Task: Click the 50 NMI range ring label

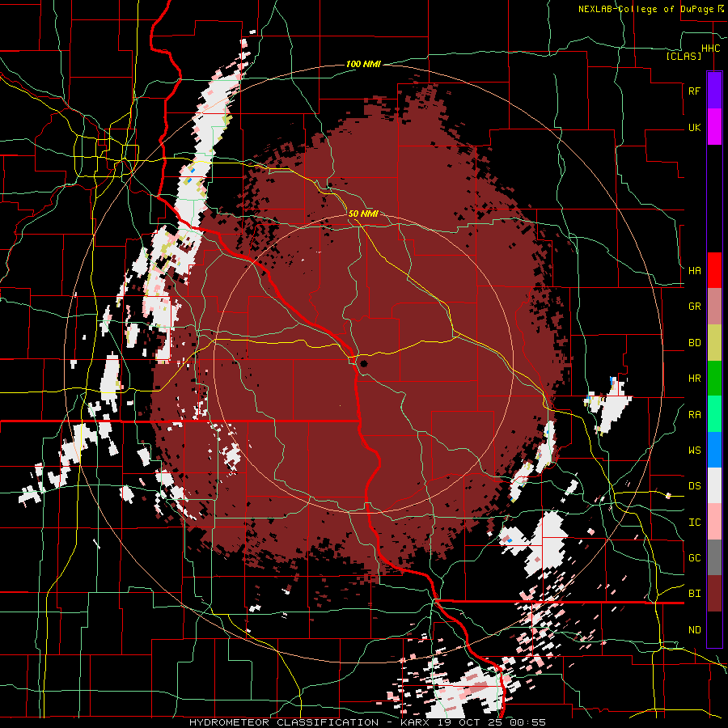Action: click(x=363, y=214)
